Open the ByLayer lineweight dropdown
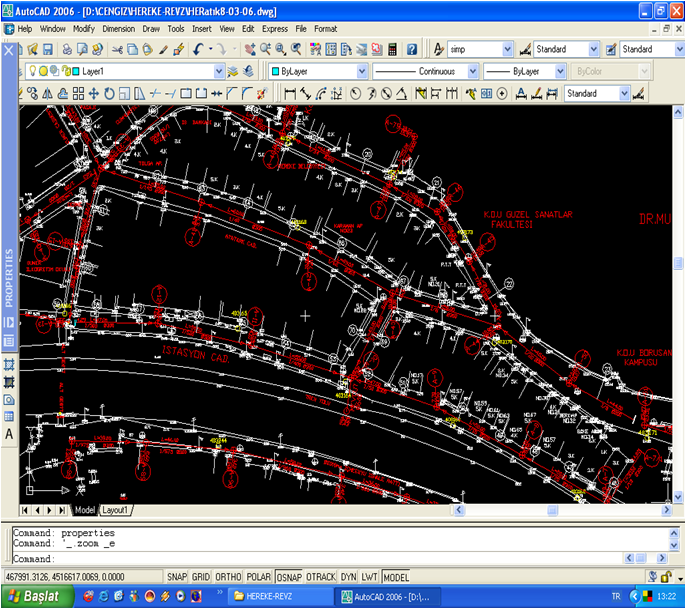The height and width of the screenshot is (609, 686). (x=560, y=71)
